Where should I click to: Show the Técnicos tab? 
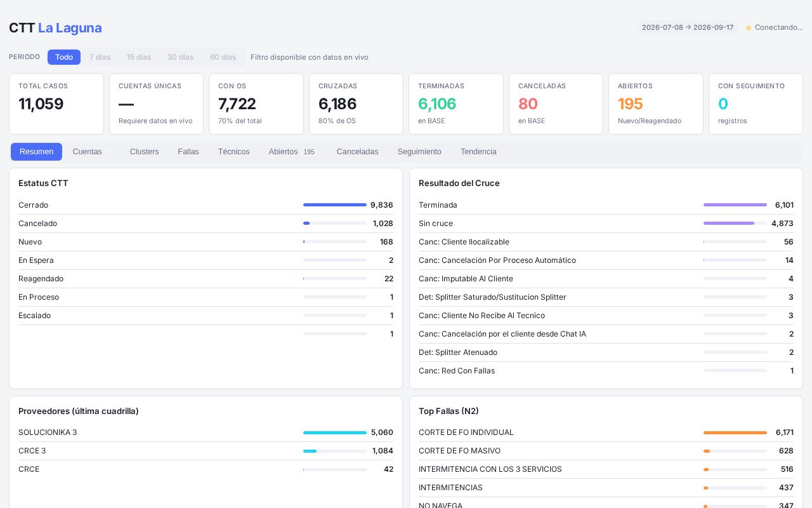click(233, 152)
